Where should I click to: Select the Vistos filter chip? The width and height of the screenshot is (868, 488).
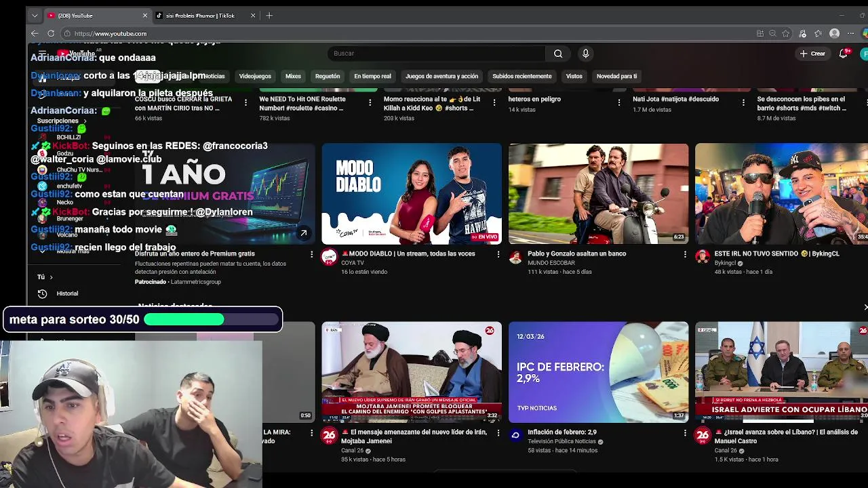click(574, 77)
